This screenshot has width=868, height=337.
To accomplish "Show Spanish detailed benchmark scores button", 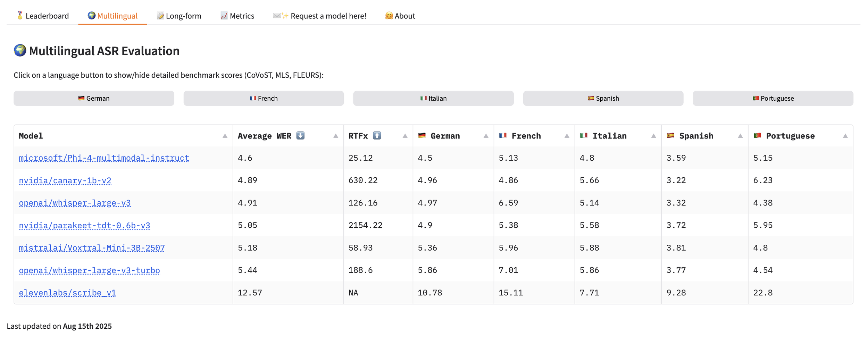I will (603, 98).
